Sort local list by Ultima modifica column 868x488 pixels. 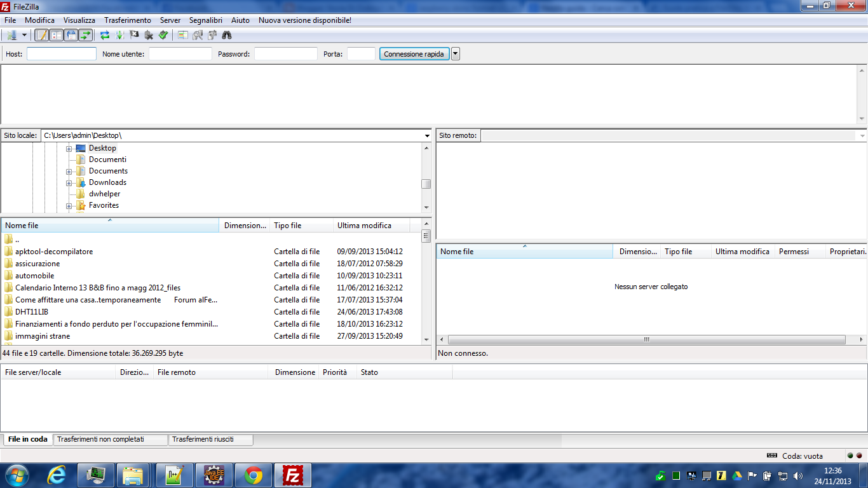(x=372, y=226)
